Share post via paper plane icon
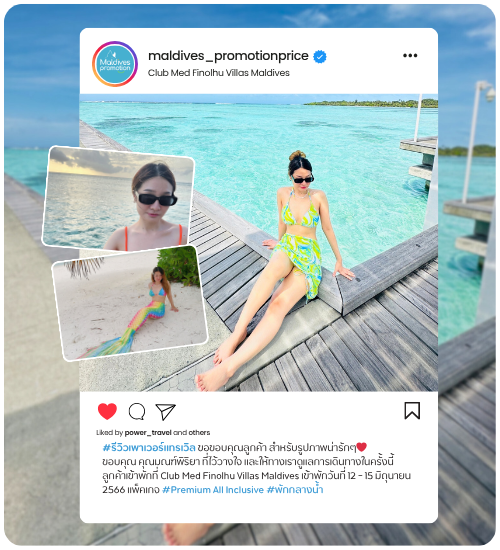The height and width of the screenshot is (550, 500). [165, 411]
